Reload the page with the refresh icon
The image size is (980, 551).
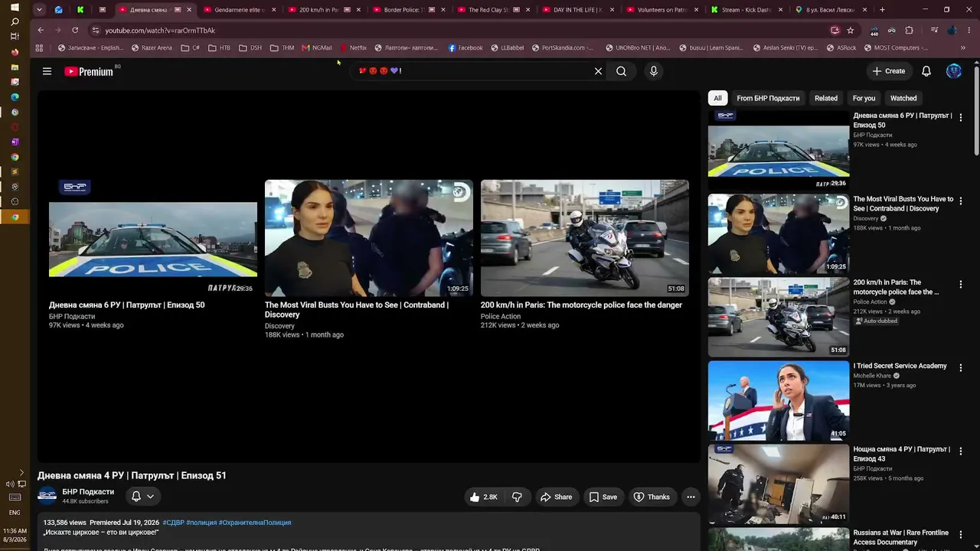pos(75,31)
